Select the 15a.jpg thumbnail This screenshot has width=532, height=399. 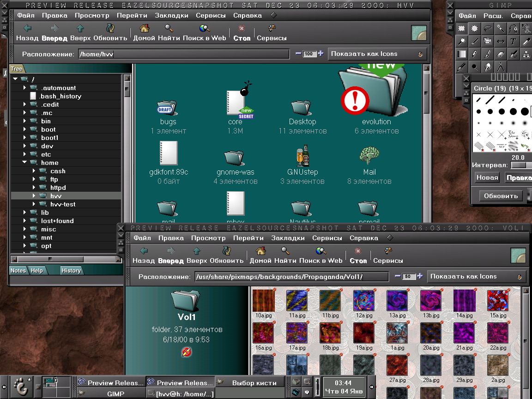(x=498, y=300)
